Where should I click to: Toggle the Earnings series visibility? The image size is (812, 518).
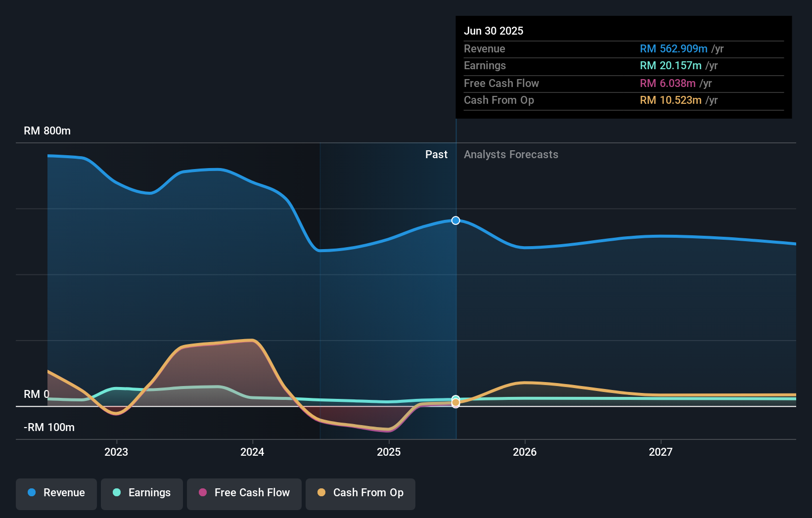(x=141, y=493)
